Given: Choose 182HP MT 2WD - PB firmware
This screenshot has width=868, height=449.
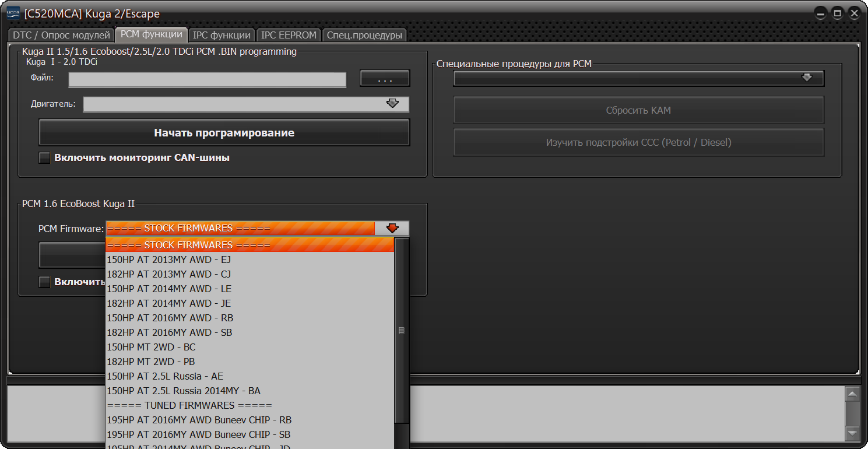Looking at the screenshot, I should click(151, 362).
